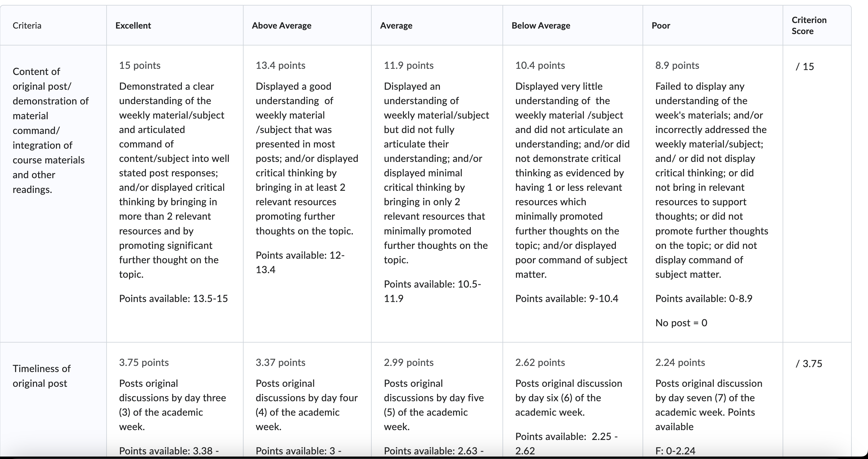
Task: Select the 15 points Excellent content cell
Action: point(175,194)
